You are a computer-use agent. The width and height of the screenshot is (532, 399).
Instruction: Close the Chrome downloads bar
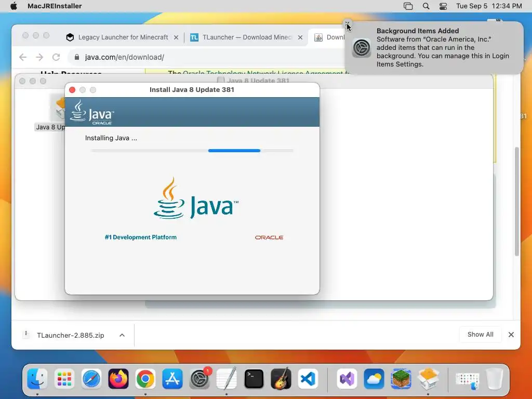511,335
